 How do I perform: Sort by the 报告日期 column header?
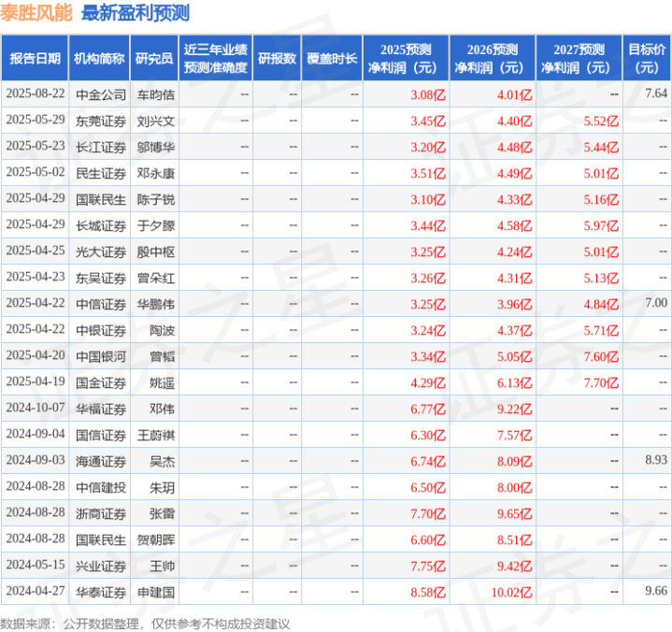click(35, 59)
